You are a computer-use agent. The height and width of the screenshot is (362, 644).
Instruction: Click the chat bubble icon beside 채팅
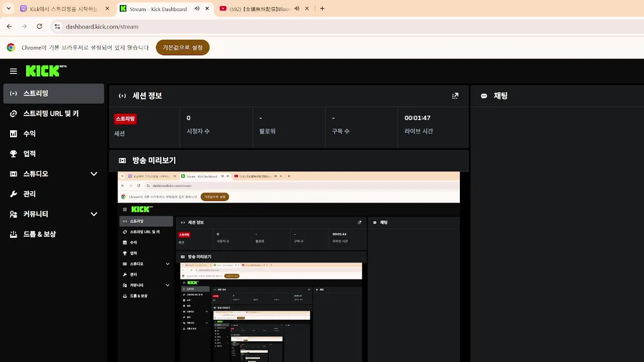(x=484, y=96)
